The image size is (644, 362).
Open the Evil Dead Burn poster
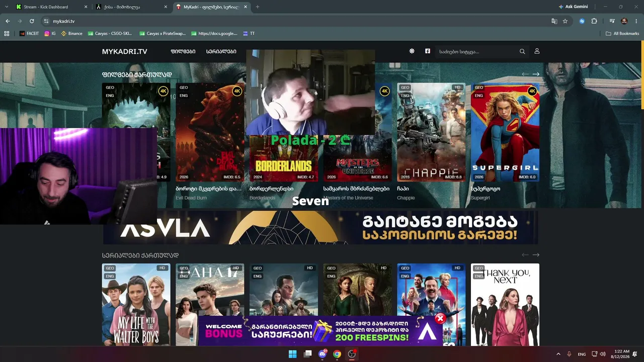click(210, 132)
